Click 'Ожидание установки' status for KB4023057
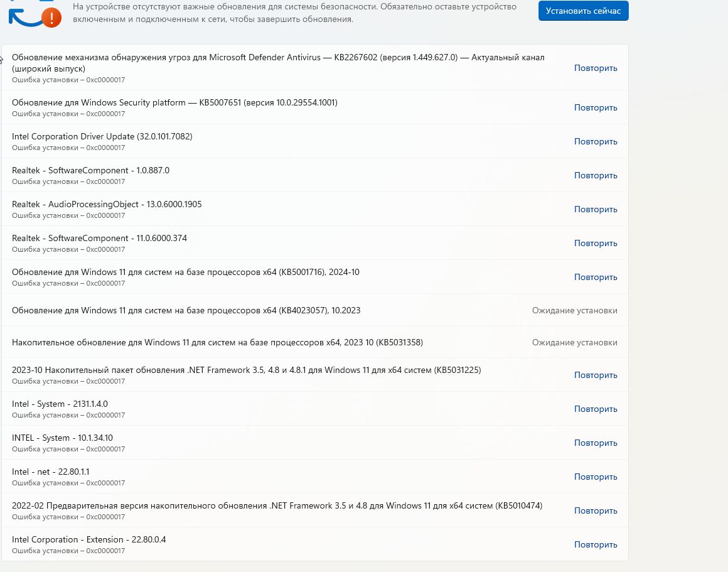Viewport: 728px width, 572px height. pyautogui.click(x=574, y=310)
